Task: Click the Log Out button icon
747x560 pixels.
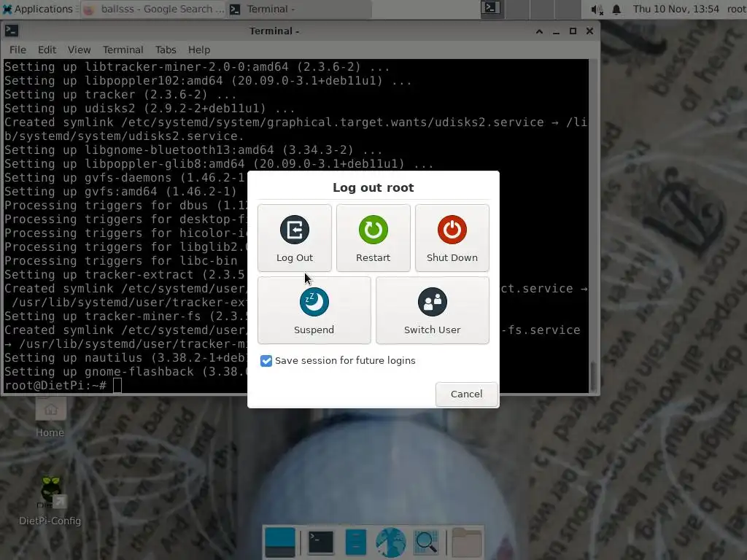Action: pyautogui.click(x=295, y=230)
